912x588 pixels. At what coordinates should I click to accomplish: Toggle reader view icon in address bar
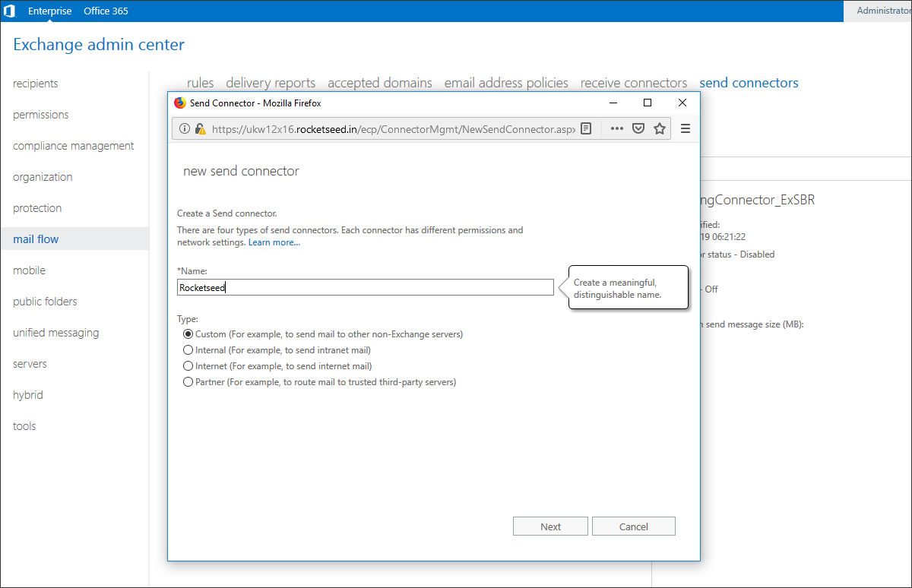pyautogui.click(x=586, y=129)
